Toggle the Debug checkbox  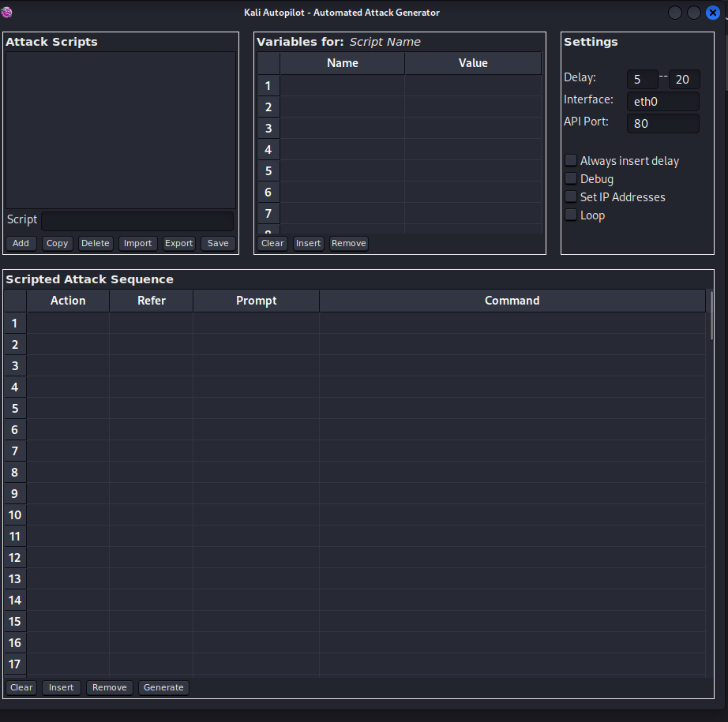point(571,178)
